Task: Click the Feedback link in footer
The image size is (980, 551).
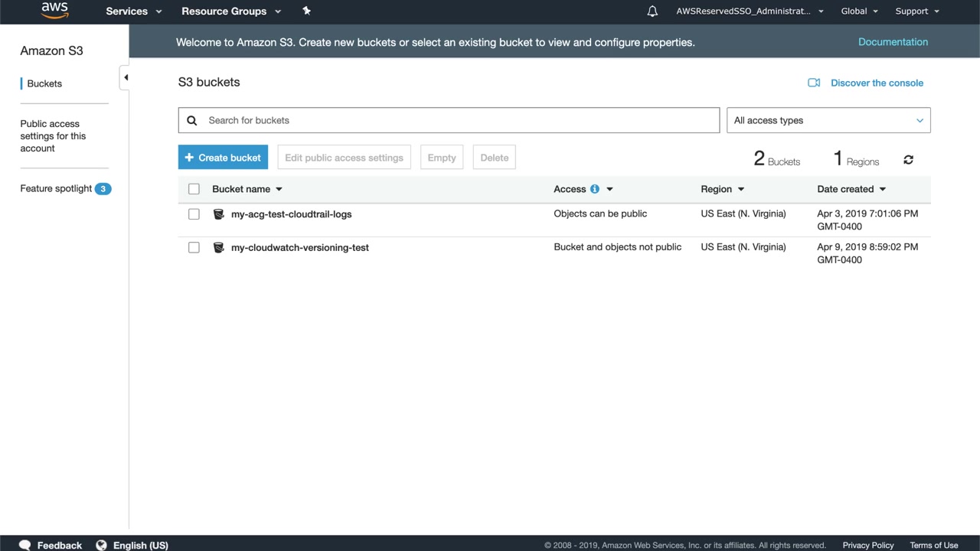Action: [x=60, y=545]
